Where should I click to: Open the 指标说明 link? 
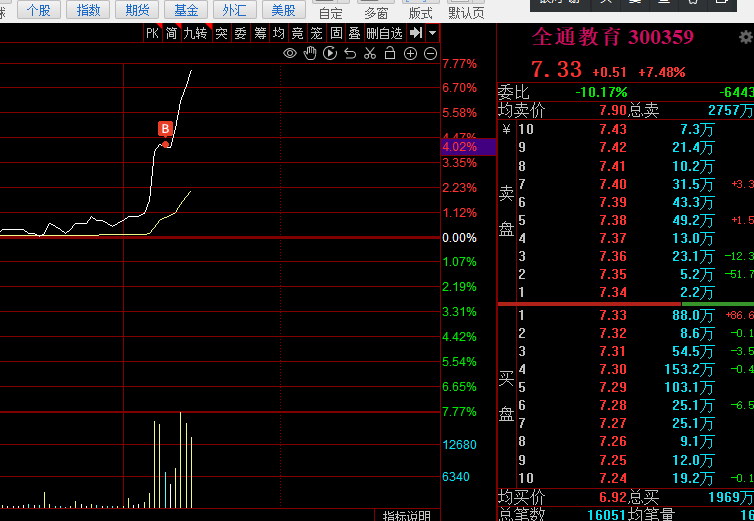point(407,515)
